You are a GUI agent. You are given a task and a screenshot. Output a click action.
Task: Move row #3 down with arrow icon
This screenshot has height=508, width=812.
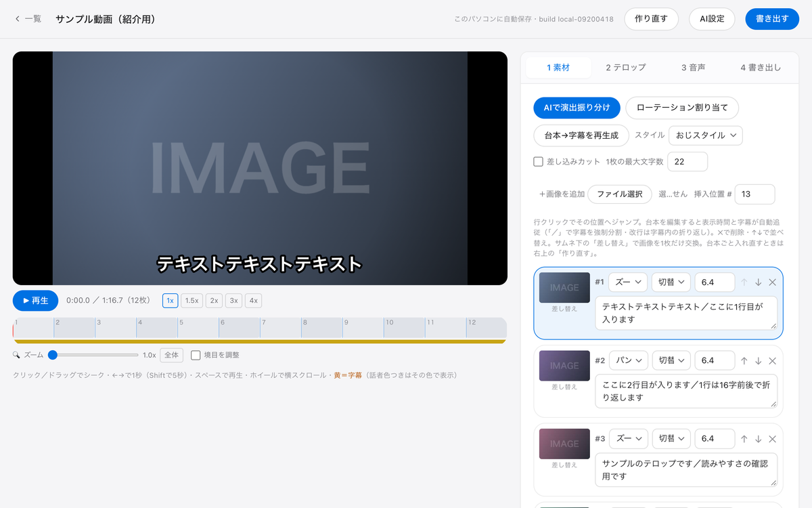(x=759, y=439)
